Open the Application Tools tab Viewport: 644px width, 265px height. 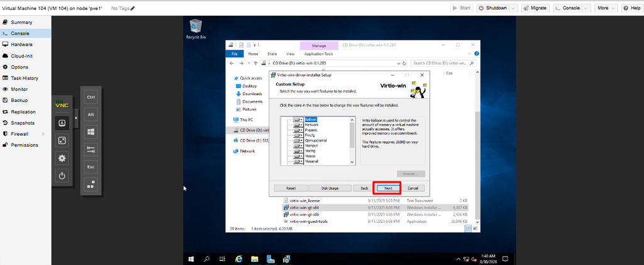319,54
